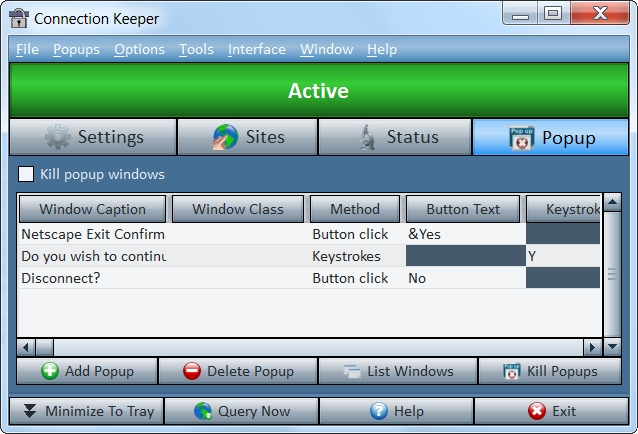The height and width of the screenshot is (434, 638).
Task: Click the List Windows button
Action: click(398, 371)
